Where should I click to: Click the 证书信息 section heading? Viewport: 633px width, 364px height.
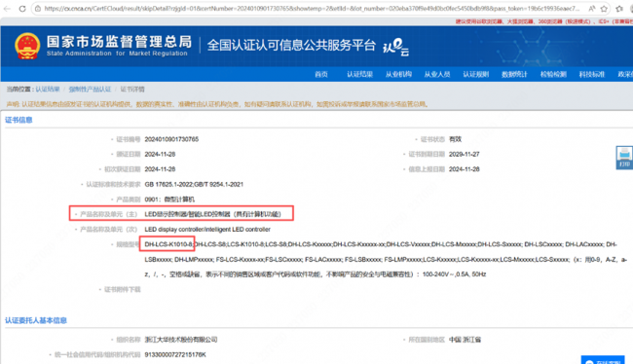pos(19,120)
